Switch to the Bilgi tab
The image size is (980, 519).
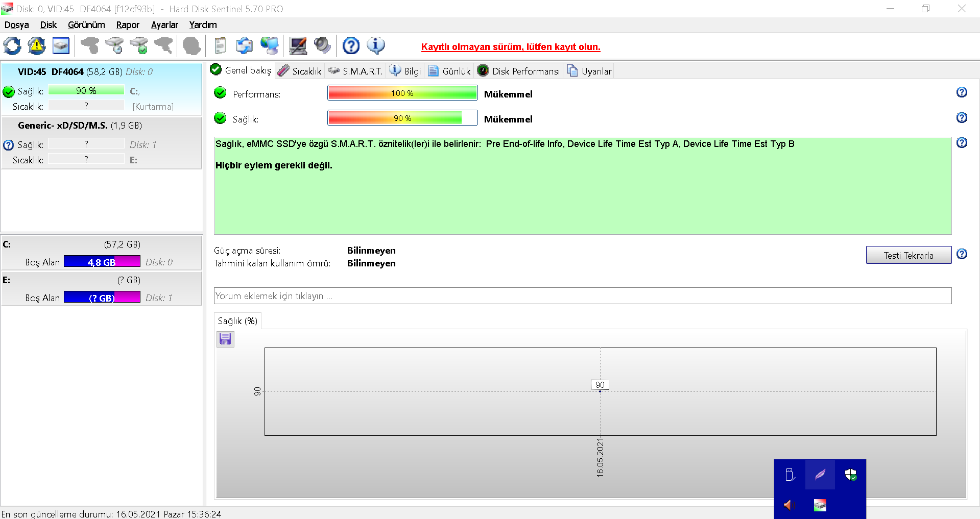[x=405, y=71]
